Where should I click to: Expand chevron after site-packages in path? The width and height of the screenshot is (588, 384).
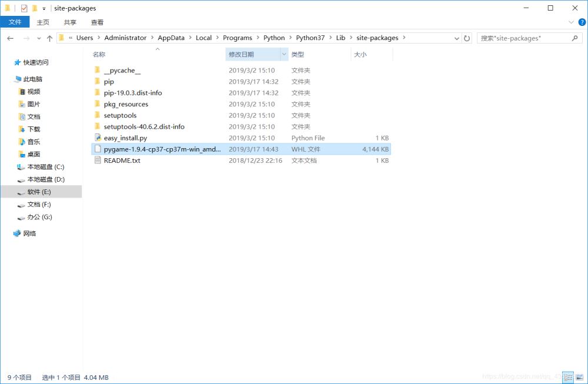tap(404, 38)
